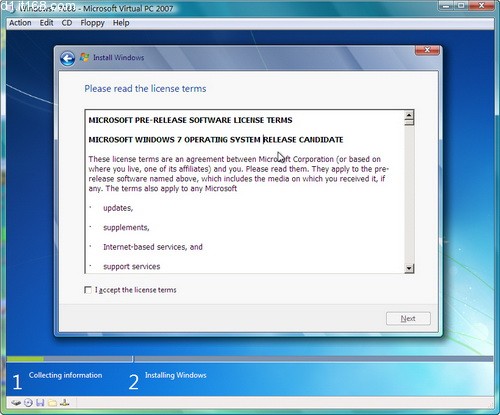The height and width of the screenshot is (415, 500).
Task: Click the setup progress bar at the bottom
Action: pos(250,359)
